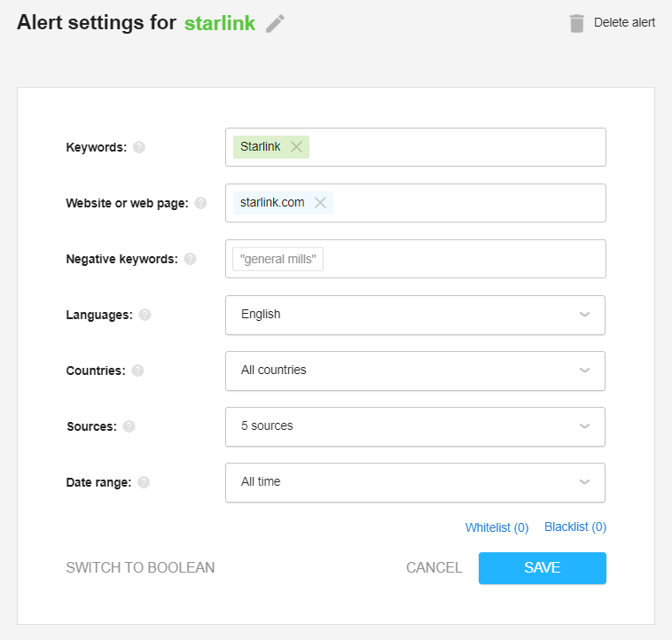672x640 pixels.
Task: Open the Date range help icon
Action: tap(144, 482)
